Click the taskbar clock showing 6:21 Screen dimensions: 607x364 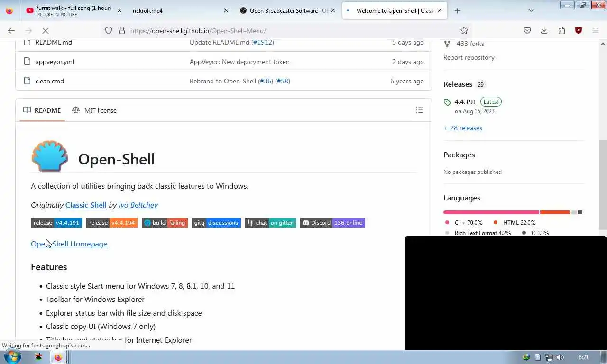584,357
